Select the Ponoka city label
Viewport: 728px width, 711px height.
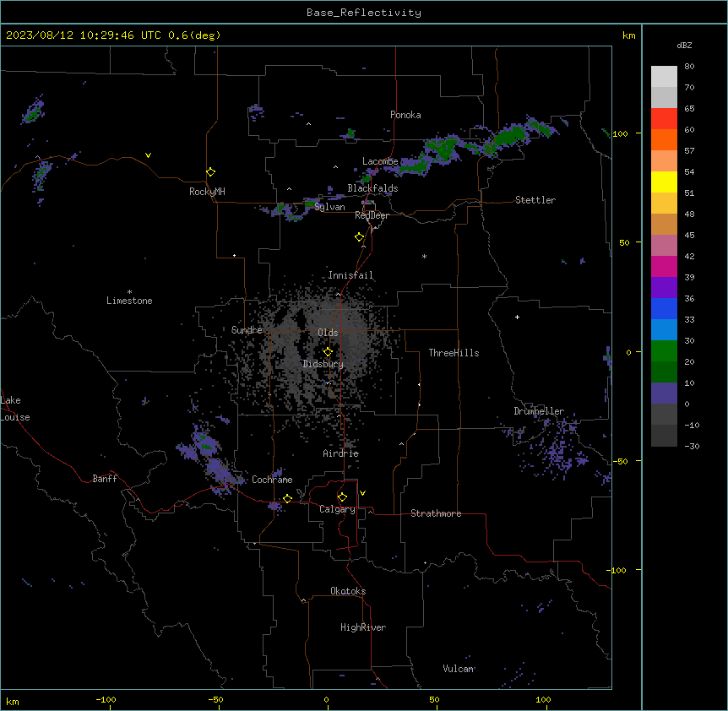(x=405, y=115)
